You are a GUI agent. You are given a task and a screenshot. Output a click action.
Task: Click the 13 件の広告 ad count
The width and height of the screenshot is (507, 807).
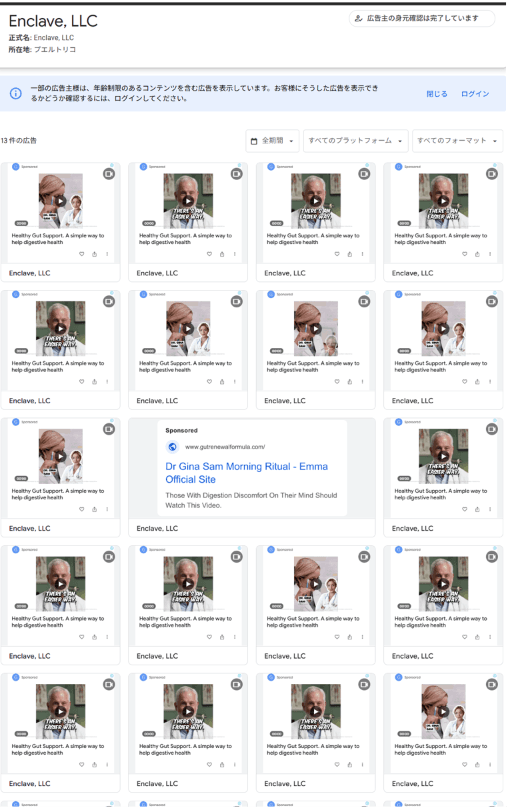click(19, 141)
